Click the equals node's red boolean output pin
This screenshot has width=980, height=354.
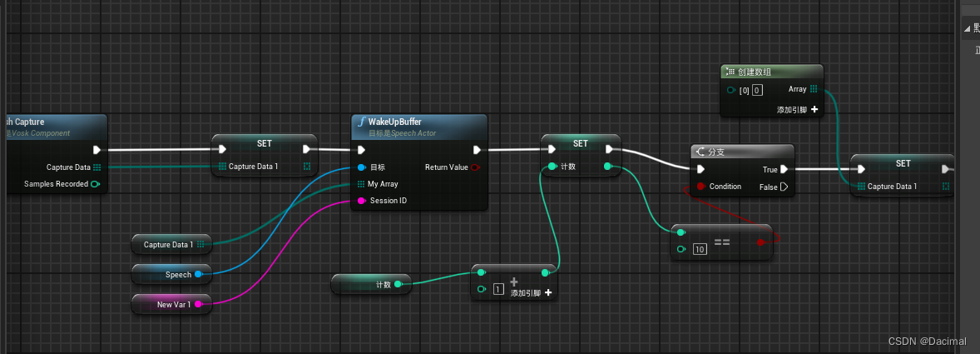[760, 242]
